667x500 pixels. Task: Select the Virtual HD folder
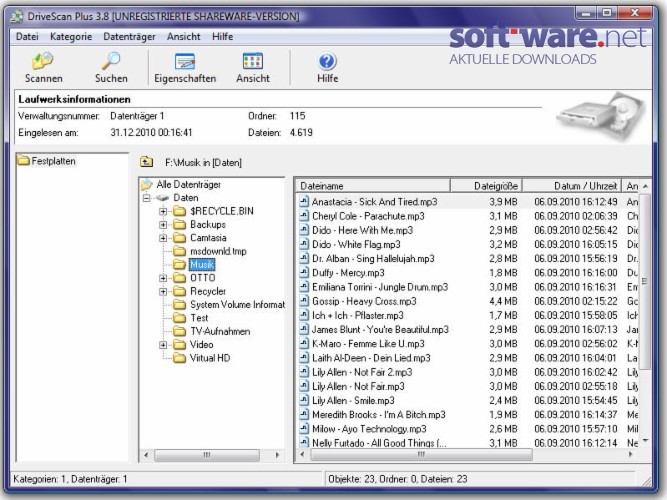click(x=210, y=358)
